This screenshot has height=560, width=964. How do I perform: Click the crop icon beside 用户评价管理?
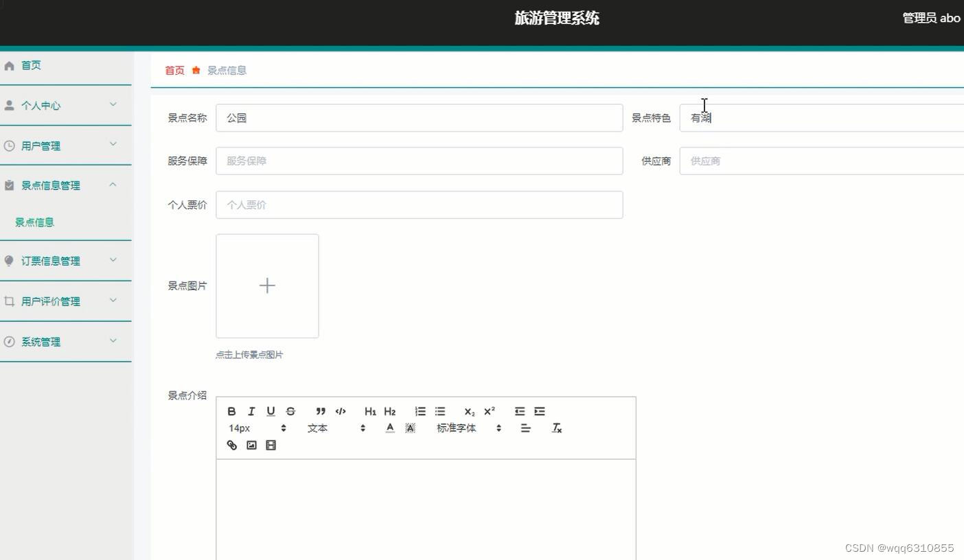click(9, 301)
